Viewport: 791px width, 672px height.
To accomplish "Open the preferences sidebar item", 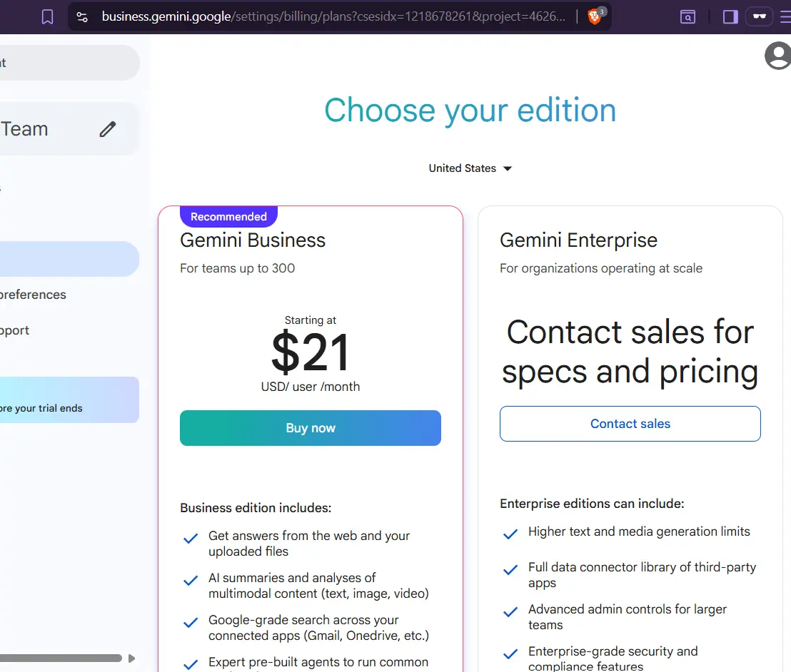I will coord(33,295).
